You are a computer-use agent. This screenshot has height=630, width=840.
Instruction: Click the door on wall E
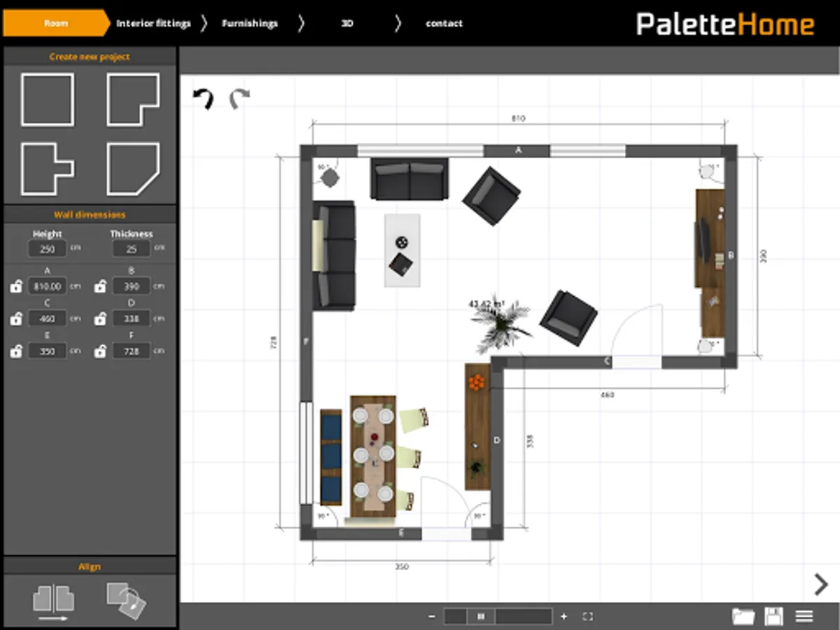(446, 507)
